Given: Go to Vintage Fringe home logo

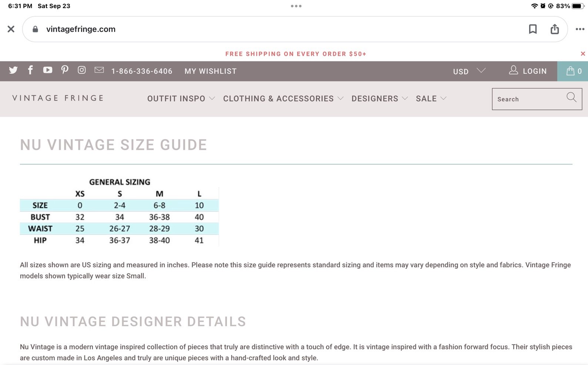Looking at the screenshot, I should (x=58, y=98).
